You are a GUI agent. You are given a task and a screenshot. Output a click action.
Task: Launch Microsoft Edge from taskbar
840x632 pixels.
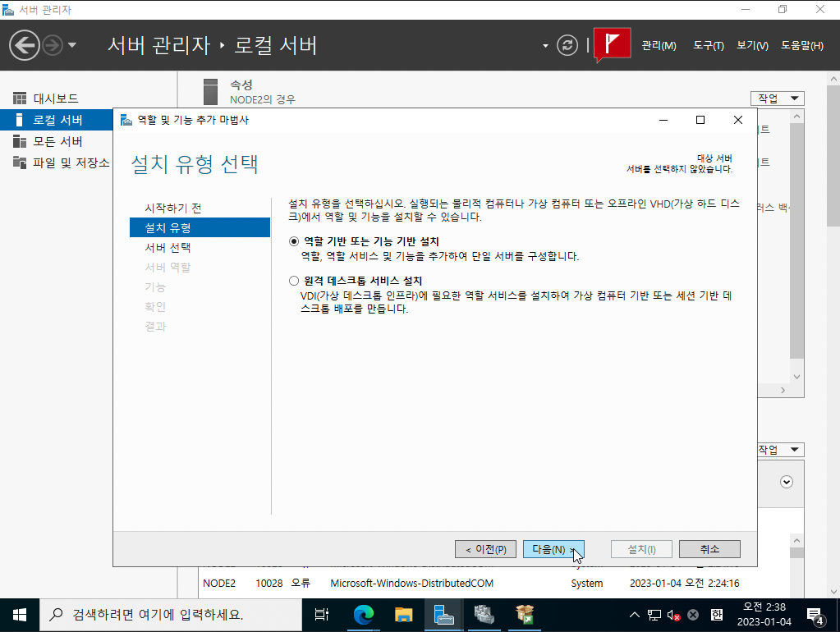coord(363,615)
